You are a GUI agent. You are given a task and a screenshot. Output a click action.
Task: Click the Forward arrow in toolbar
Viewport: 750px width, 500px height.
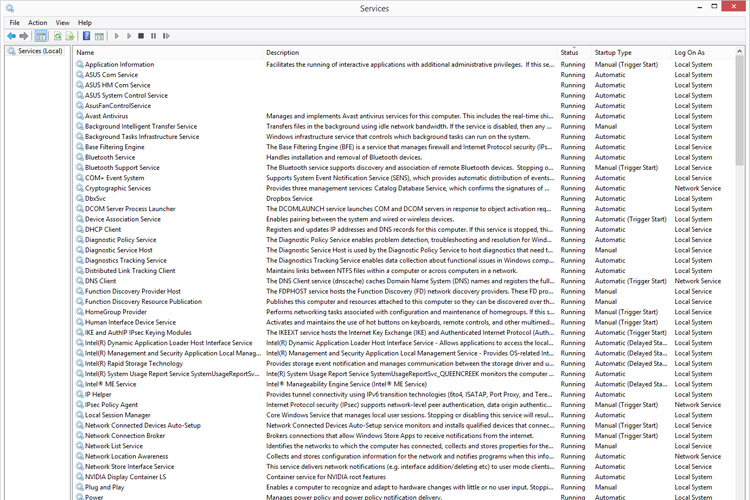pos(23,36)
